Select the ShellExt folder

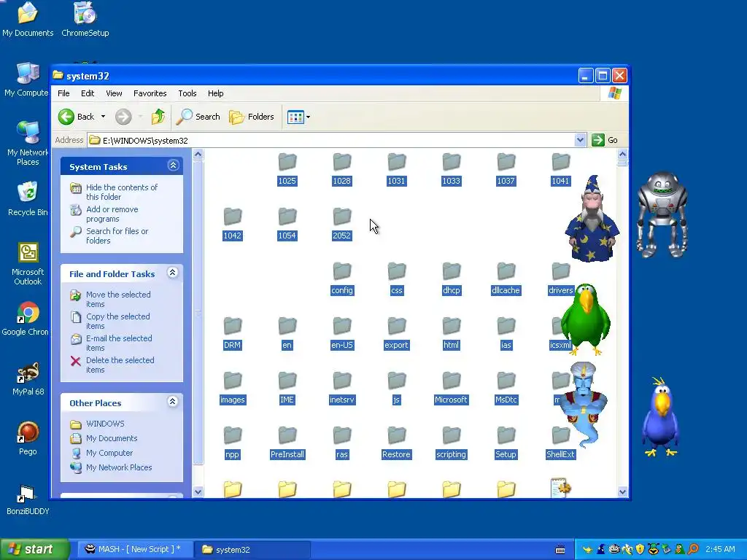[561, 443]
